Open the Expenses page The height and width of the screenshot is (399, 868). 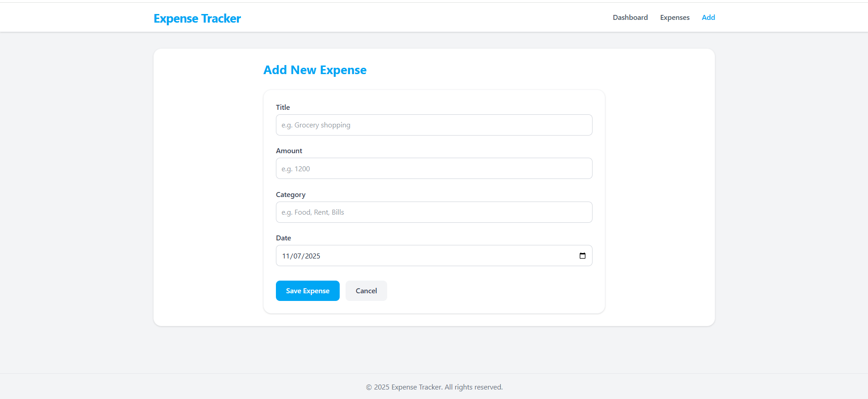pyautogui.click(x=674, y=17)
